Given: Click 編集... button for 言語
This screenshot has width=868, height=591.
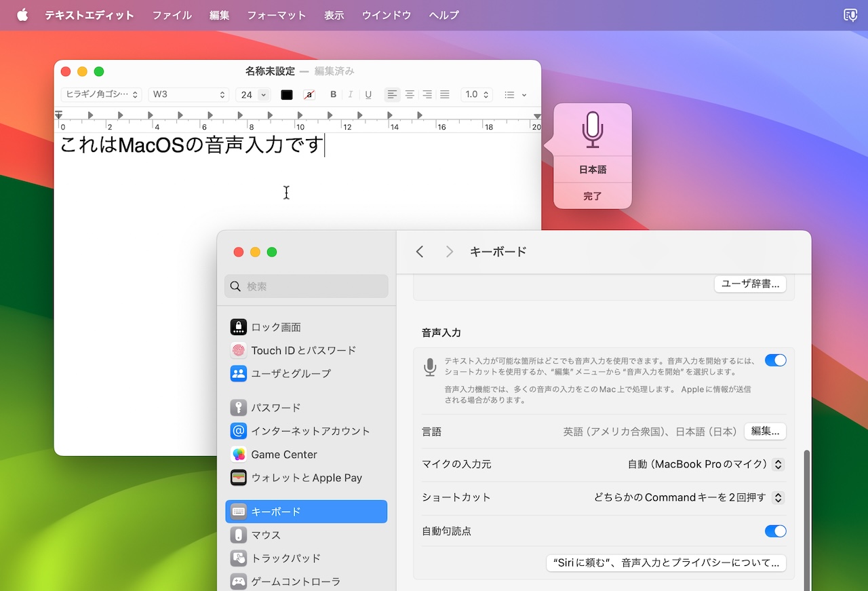Looking at the screenshot, I should tap(765, 432).
